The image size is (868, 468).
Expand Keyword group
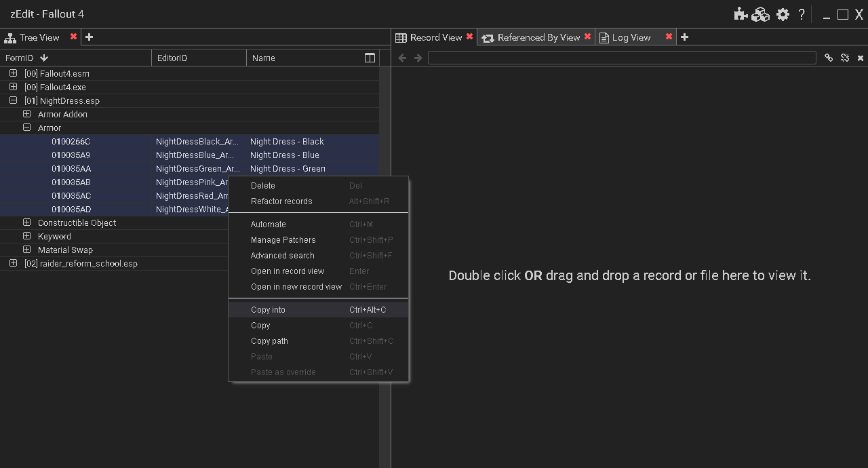(x=26, y=236)
